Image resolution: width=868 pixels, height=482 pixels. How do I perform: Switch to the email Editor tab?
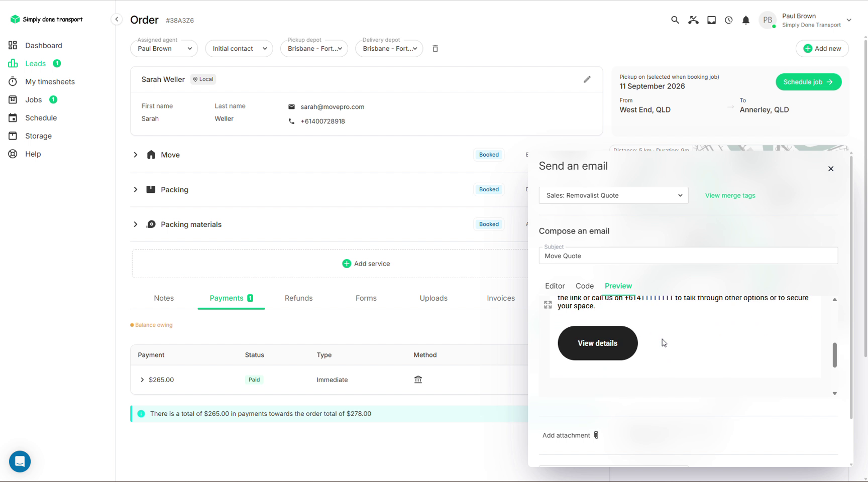click(x=555, y=286)
